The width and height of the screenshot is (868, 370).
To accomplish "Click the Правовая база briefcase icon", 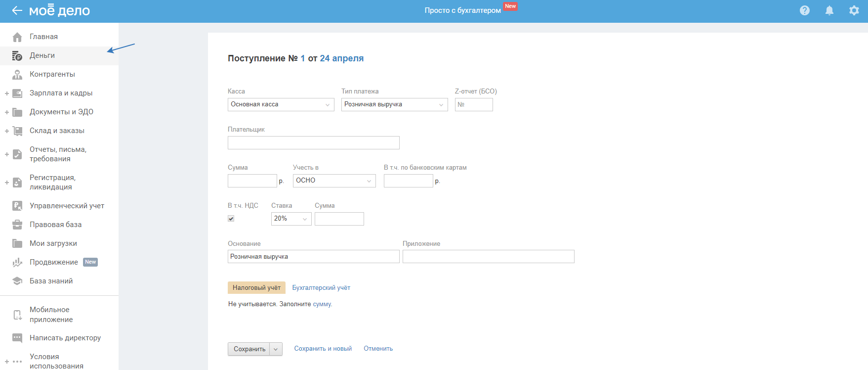I will 17,225.
